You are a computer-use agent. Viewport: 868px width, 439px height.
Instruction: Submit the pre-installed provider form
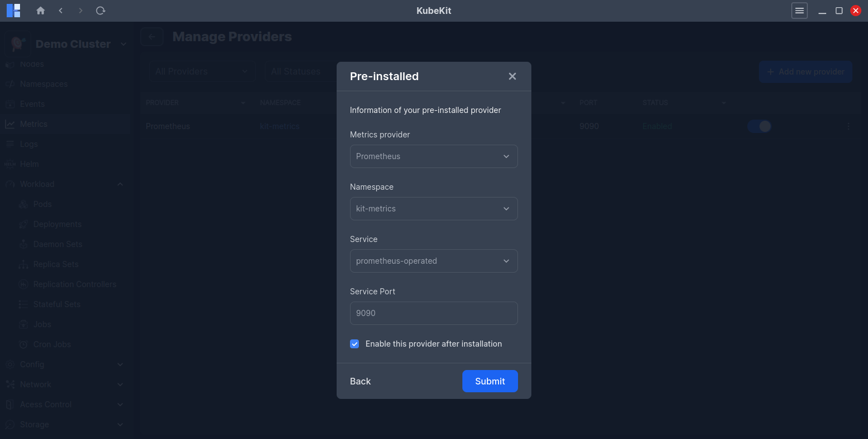pyautogui.click(x=490, y=381)
